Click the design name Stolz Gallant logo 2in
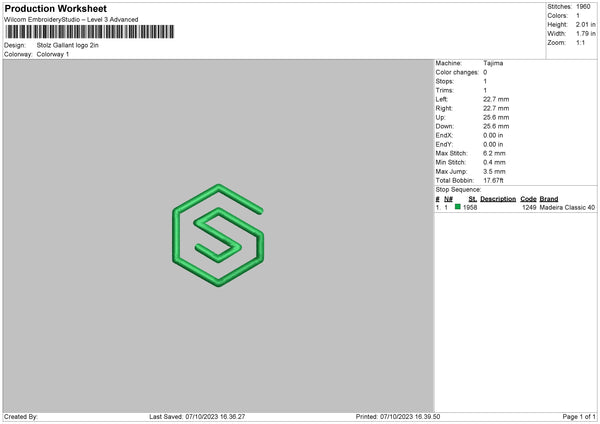The height and width of the screenshot is (424, 600). 68,45
